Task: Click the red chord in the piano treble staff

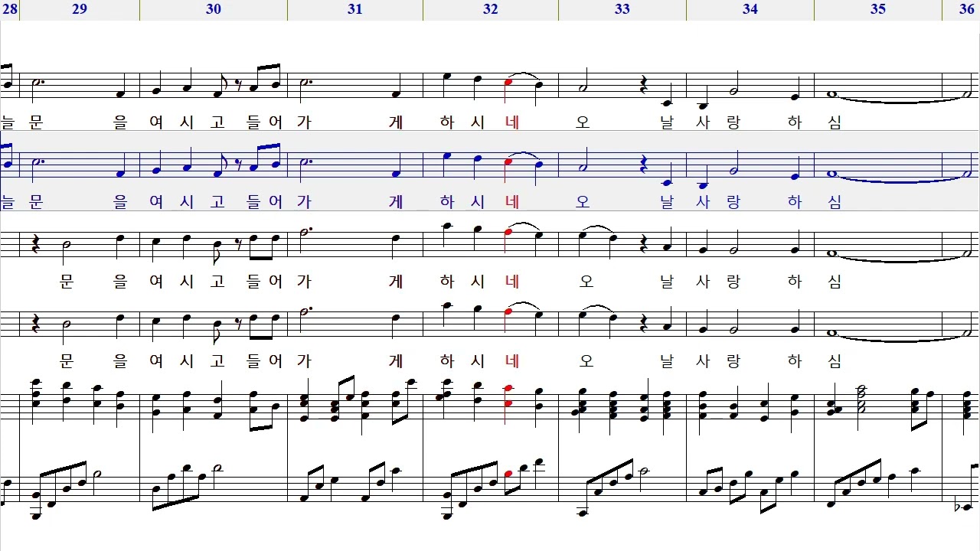Action: pyautogui.click(x=507, y=396)
